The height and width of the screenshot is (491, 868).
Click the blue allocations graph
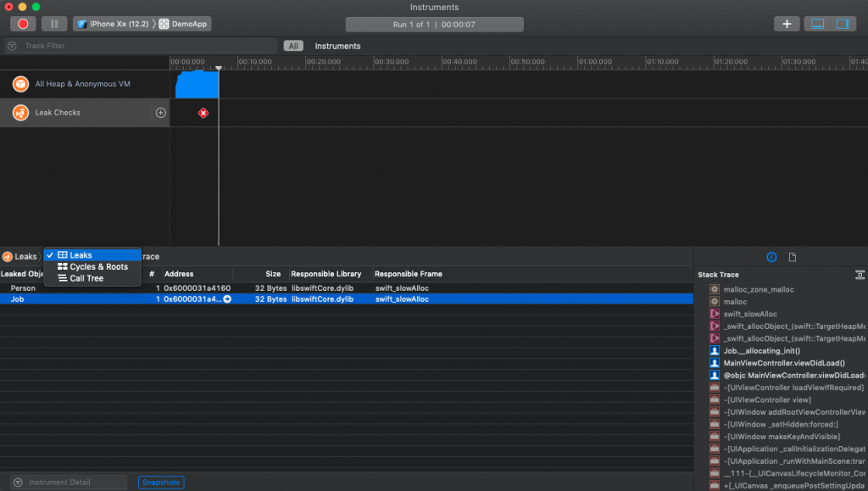tap(197, 85)
